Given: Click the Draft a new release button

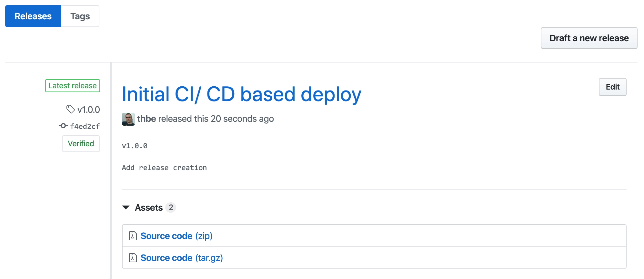Looking at the screenshot, I should coord(589,38).
